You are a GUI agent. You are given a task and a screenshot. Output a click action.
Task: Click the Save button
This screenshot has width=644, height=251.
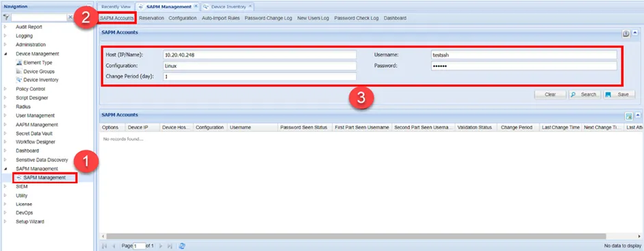[x=619, y=94]
